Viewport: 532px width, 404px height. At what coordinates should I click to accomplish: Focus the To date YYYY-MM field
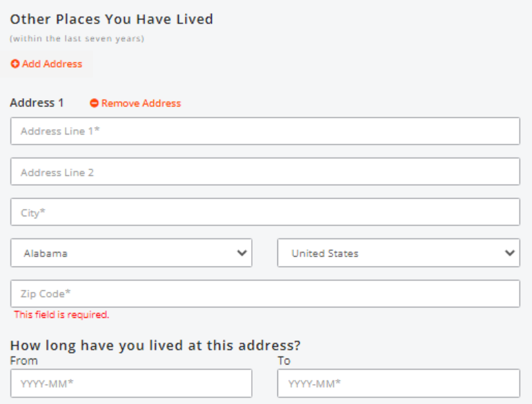399,383
